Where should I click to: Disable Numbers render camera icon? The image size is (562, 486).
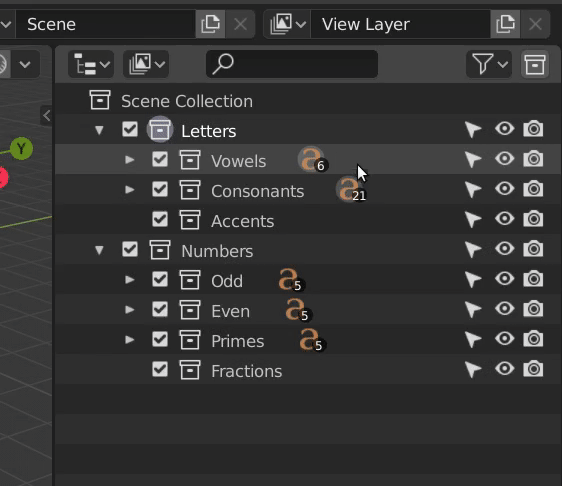(x=533, y=249)
